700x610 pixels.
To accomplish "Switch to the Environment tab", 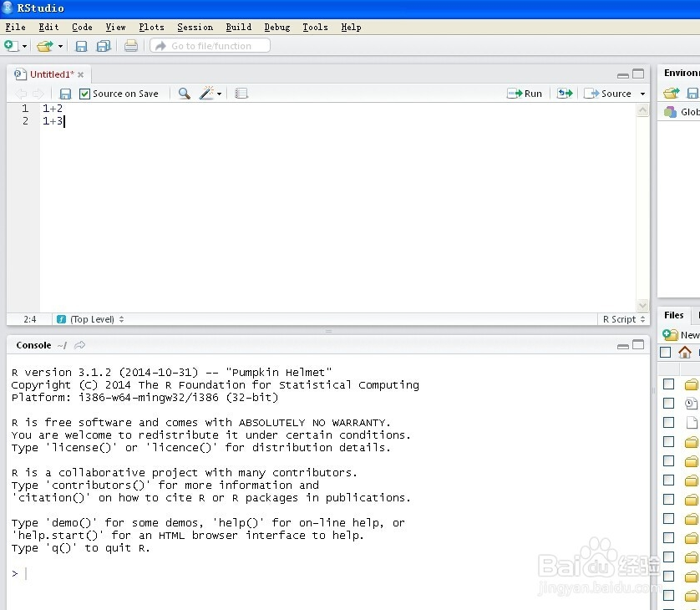I will [x=682, y=73].
